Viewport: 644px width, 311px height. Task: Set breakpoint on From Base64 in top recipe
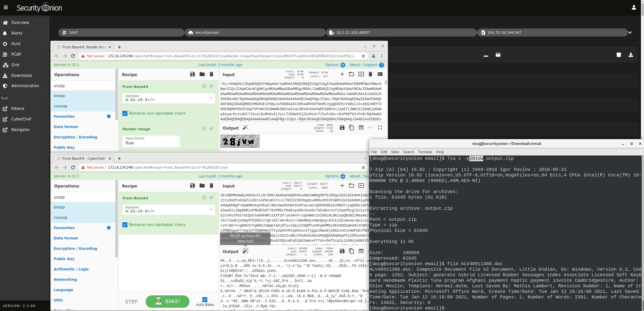pyautogui.click(x=211, y=86)
